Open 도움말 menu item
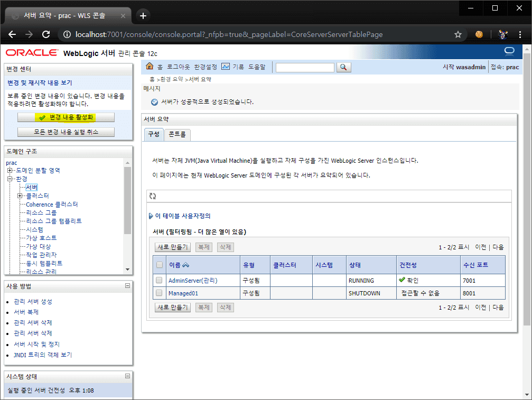This screenshot has height=400, width=532. (x=257, y=67)
